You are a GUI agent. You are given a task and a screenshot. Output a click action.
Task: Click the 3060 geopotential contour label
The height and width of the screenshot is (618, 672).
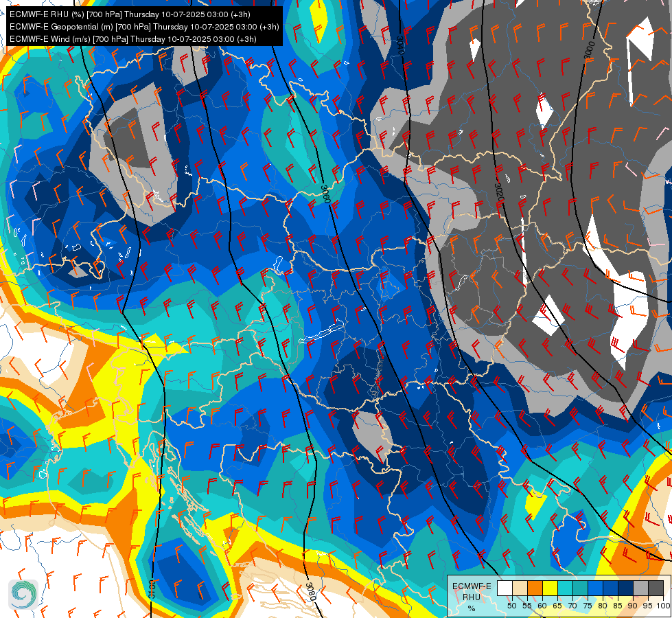326,194
